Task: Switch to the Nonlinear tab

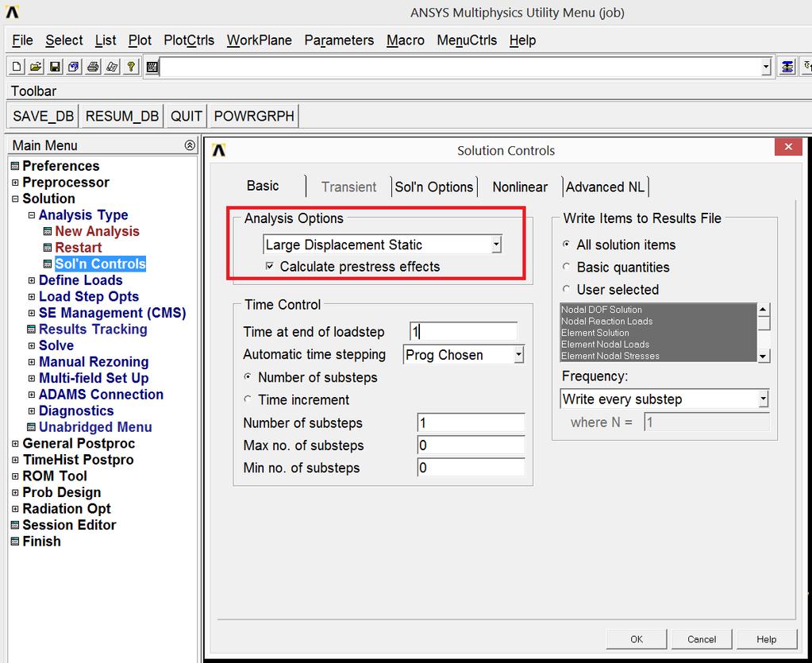Action: pos(520,187)
